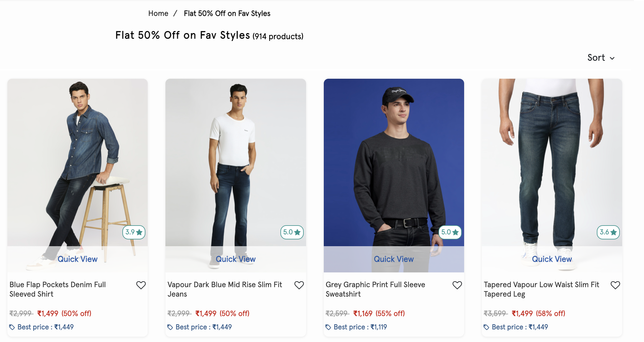Click the 5.0 rating badge on sweatshirt
Viewport: 644px width, 342px height.
pos(450,232)
